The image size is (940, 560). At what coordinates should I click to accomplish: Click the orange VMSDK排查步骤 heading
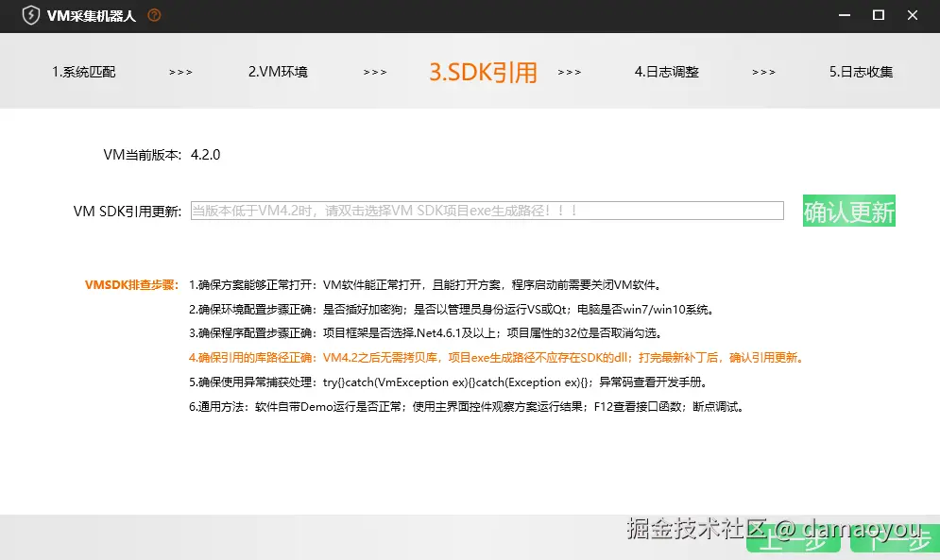pos(132,285)
